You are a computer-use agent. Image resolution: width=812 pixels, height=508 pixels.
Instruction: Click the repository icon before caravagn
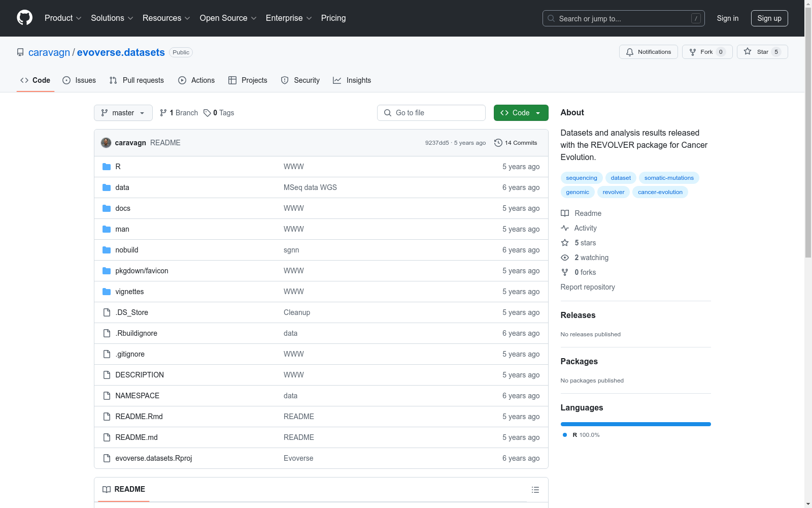(x=20, y=52)
